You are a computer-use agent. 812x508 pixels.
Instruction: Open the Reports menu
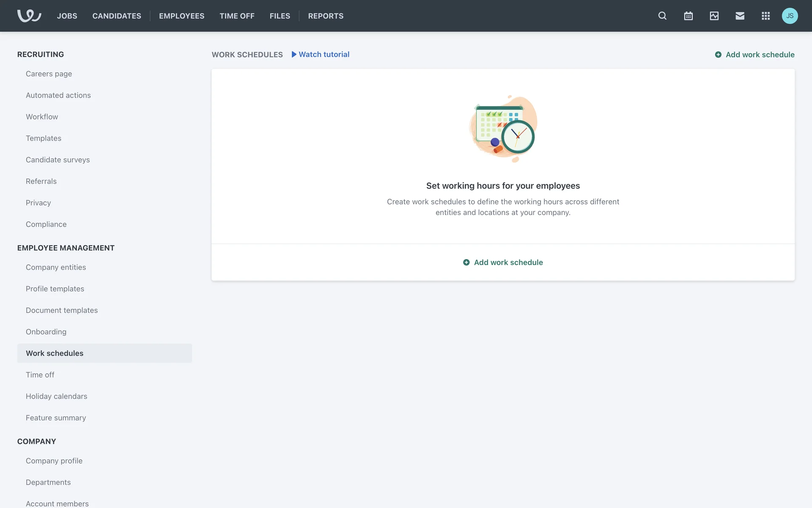(x=326, y=16)
